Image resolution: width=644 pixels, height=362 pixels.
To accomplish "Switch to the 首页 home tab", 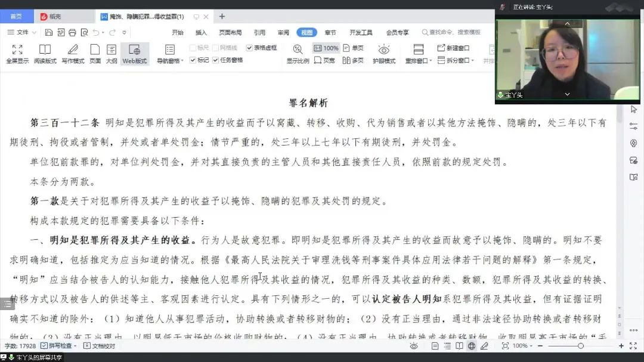I will [x=17, y=17].
